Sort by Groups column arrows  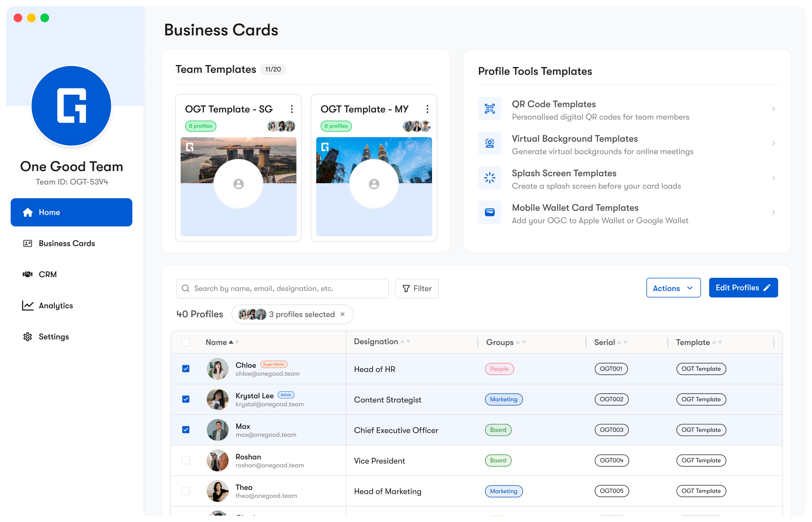tap(521, 342)
